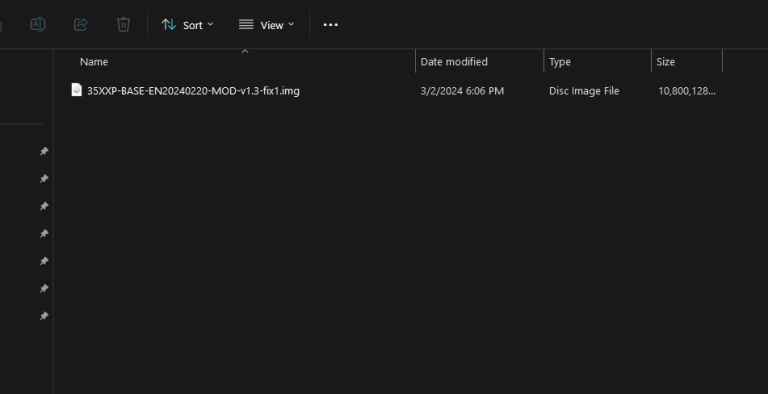The image size is (768, 394).
Task: Click the Rename icon in toolbar
Action: [x=38, y=25]
